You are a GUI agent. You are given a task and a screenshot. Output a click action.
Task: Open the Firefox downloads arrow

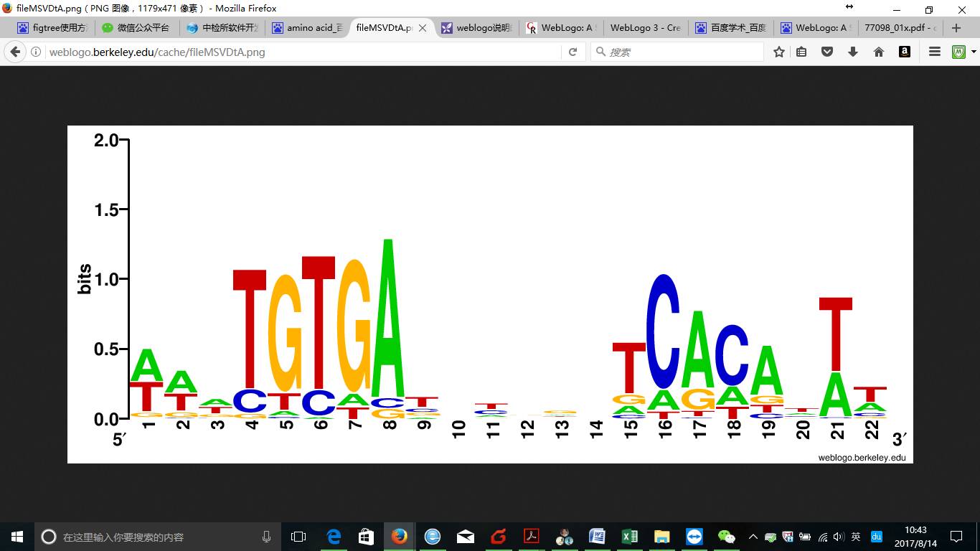tap(853, 52)
